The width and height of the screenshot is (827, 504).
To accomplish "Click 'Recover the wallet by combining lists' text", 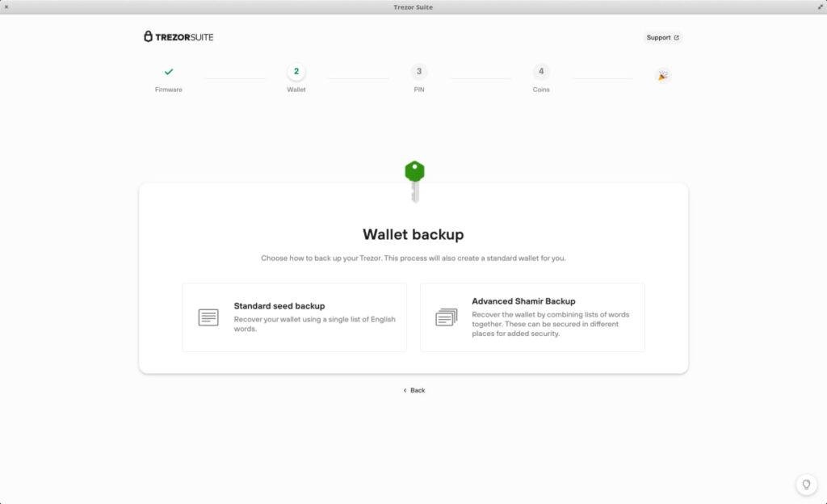I will (551, 324).
